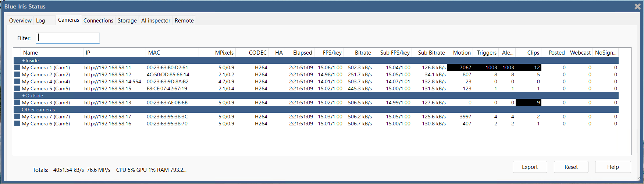Click MAC address 4C:50:DD:85:66:14
This screenshot has width=644, height=184.
(x=168, y=74)
